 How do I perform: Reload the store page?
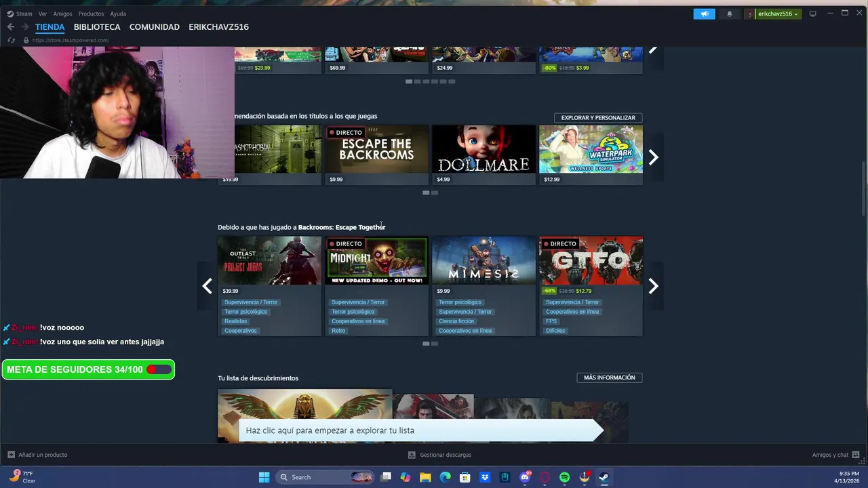coord(11,40)
